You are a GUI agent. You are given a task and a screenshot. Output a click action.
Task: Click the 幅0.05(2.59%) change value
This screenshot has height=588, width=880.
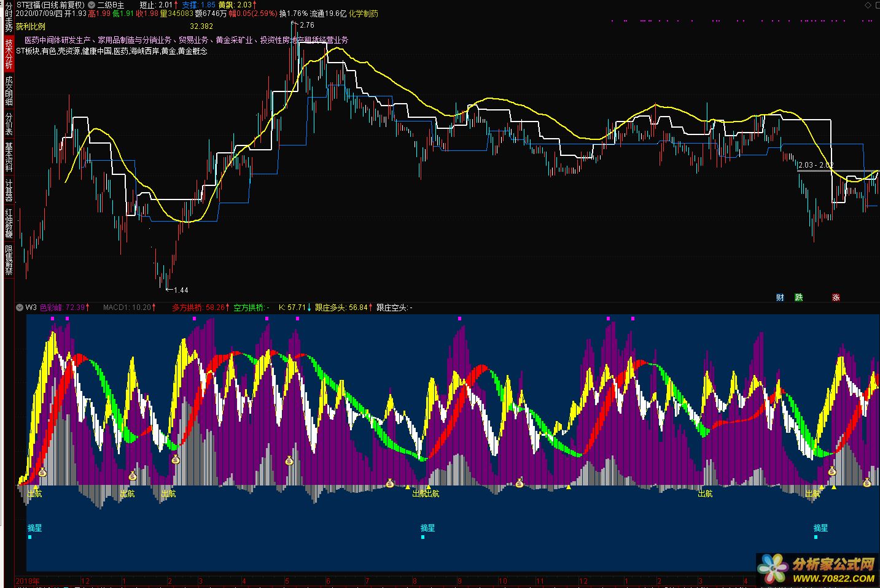(252, 14)
